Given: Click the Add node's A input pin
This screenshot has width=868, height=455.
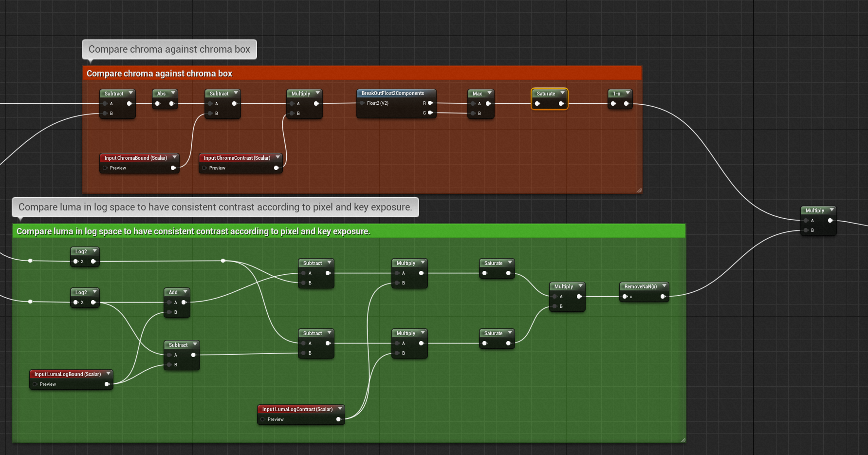Looking at the screenshot, I should point(169,303).
